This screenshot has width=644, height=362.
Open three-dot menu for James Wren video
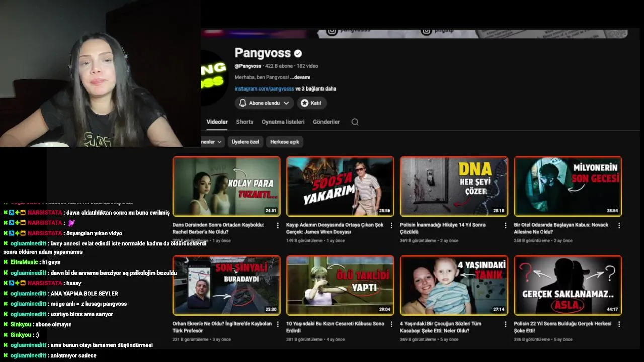(391, 226)
